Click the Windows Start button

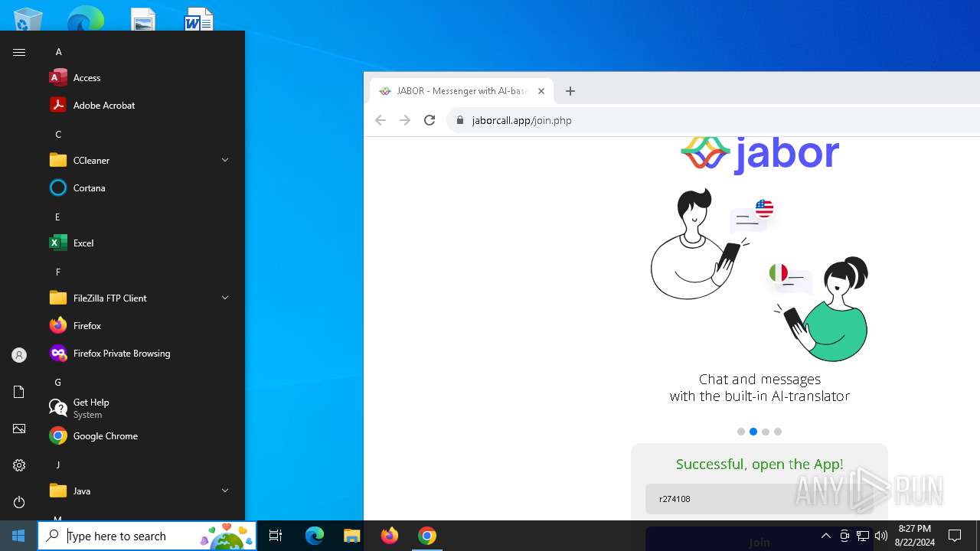18,536
